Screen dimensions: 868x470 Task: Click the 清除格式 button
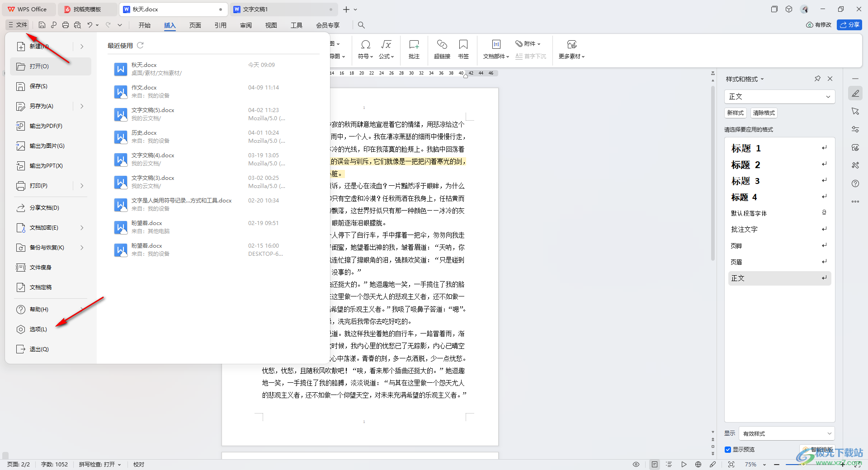764,113
